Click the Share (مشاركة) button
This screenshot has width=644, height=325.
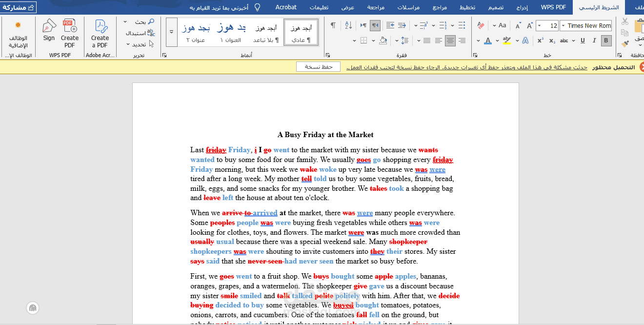pos(19,7)
